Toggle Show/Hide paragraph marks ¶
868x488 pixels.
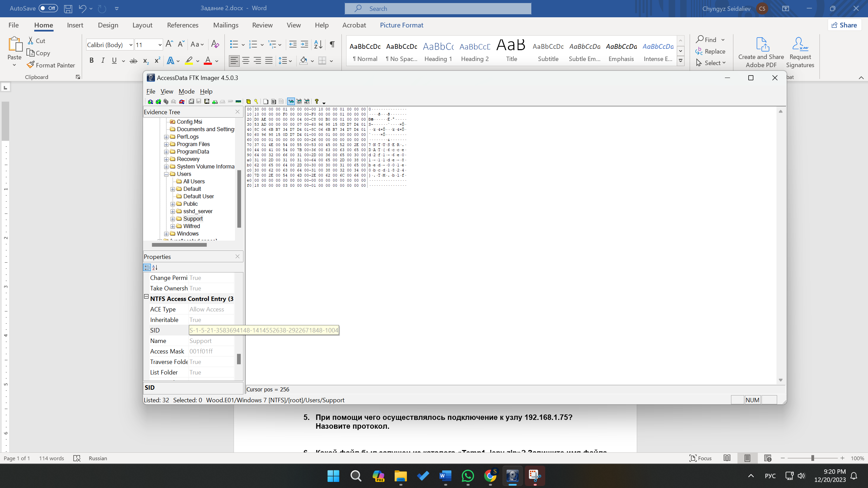[332, 44]
